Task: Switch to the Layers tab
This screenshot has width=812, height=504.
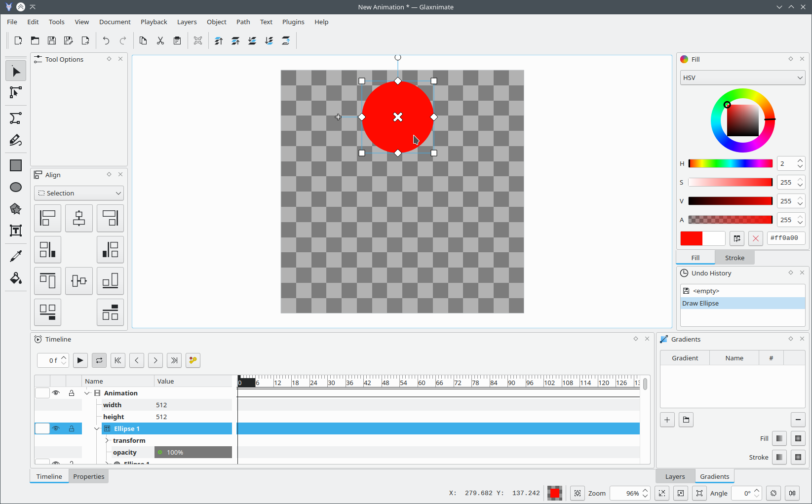Action: point(675,476)
